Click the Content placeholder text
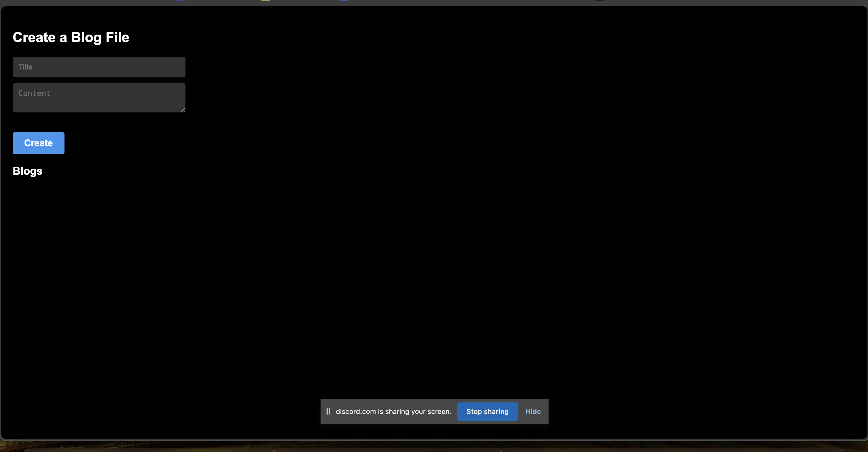This screenshot has width=868, height=452. [x=34, y=93]
